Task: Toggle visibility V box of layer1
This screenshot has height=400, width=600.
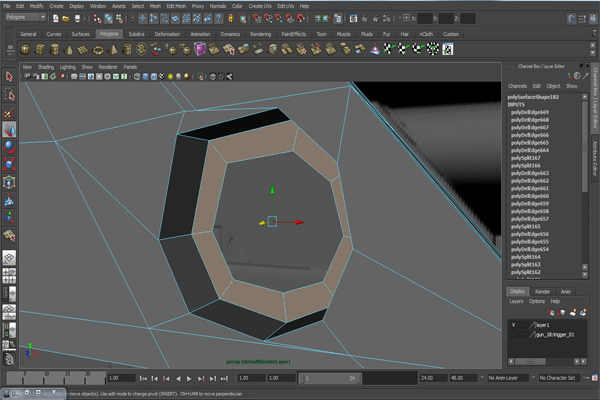Action: [514, 325]
